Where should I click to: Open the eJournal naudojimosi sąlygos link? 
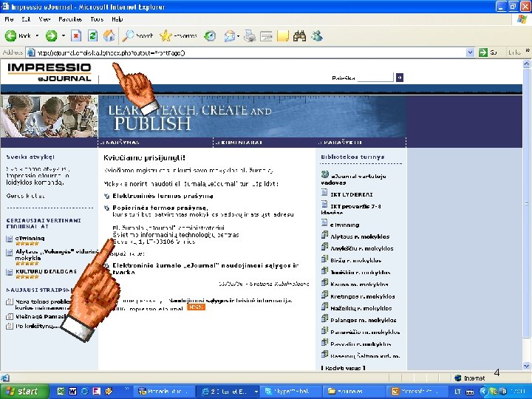click(x=205, y=269)
